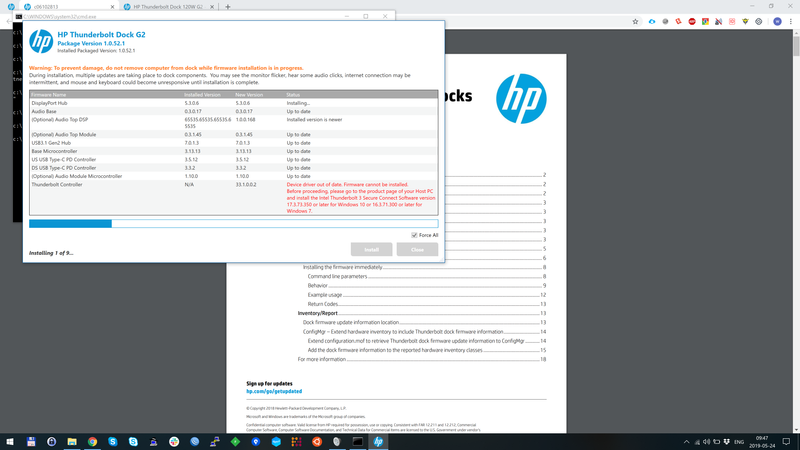Open File Explorer from the taskbar

click(x=71, y=441)
